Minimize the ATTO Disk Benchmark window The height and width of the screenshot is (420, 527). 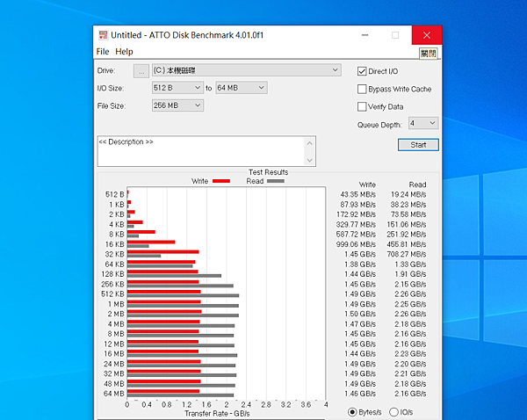(365, 35)
